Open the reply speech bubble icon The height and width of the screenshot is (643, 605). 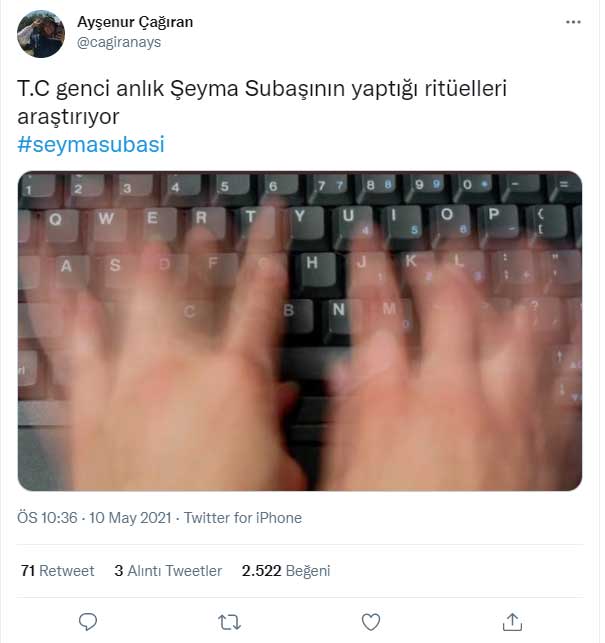pyautogui.click(x=88, y=622)
